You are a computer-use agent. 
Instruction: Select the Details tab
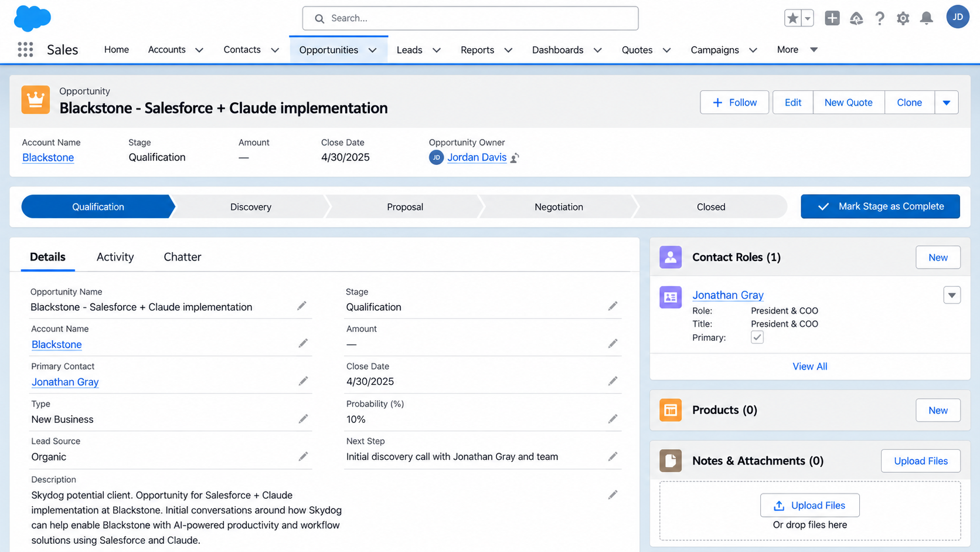click(x=47, y=257)
